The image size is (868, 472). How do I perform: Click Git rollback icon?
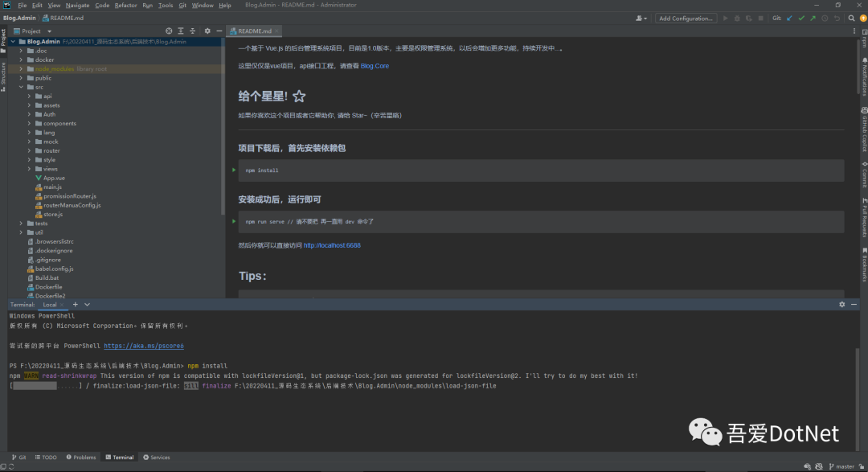tap(837, 18)
